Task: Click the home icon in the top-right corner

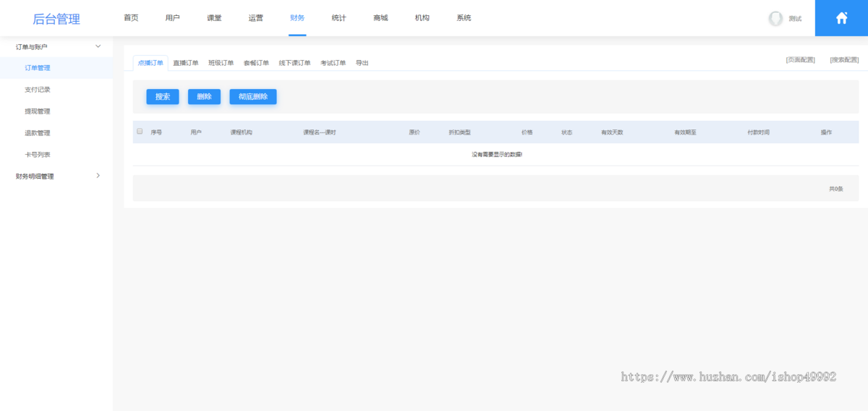Action: [841, 18]
